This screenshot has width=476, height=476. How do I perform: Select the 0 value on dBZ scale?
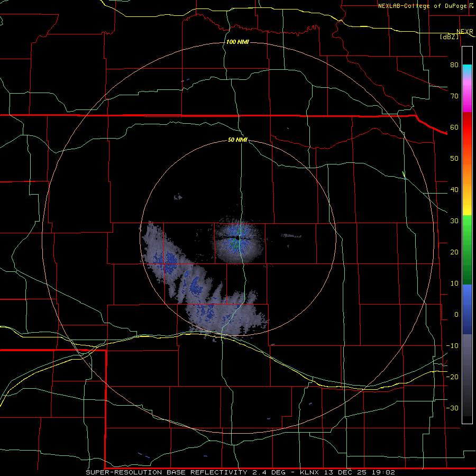point(456,315)
